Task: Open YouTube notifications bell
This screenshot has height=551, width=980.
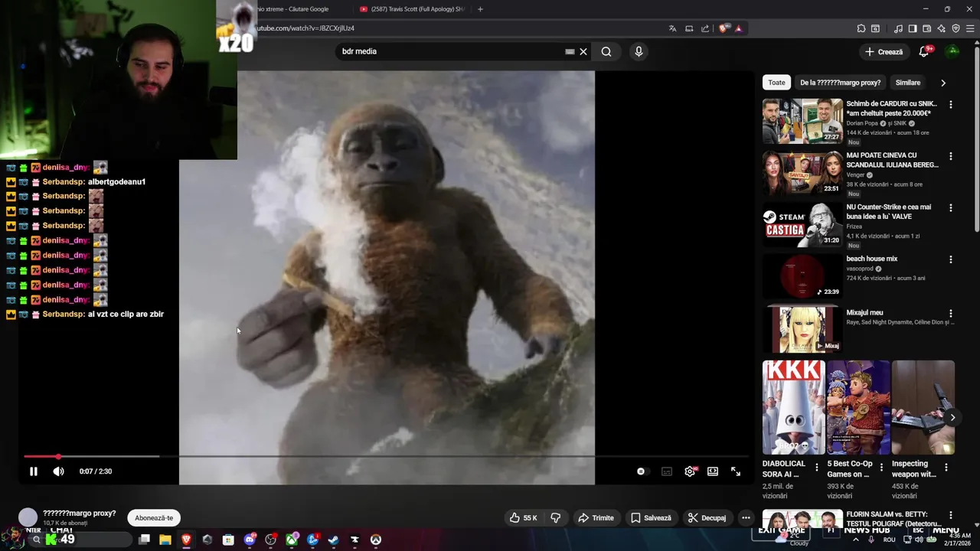Action: [x=924, y=51]
